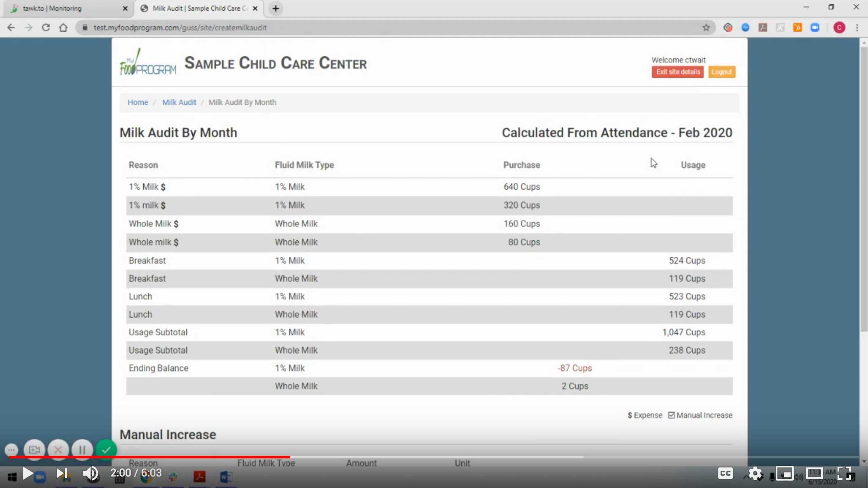This screenshot has height=488, width=868.
Task: Open the orange HubSpot extension icon
Action: (x=798, y=28)
